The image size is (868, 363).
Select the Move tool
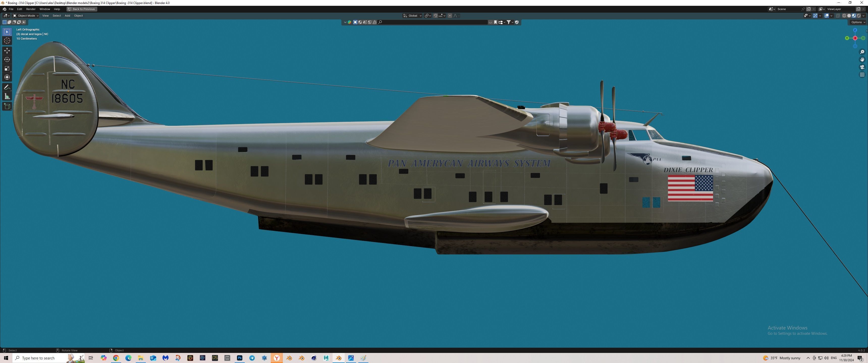[7, 50]
